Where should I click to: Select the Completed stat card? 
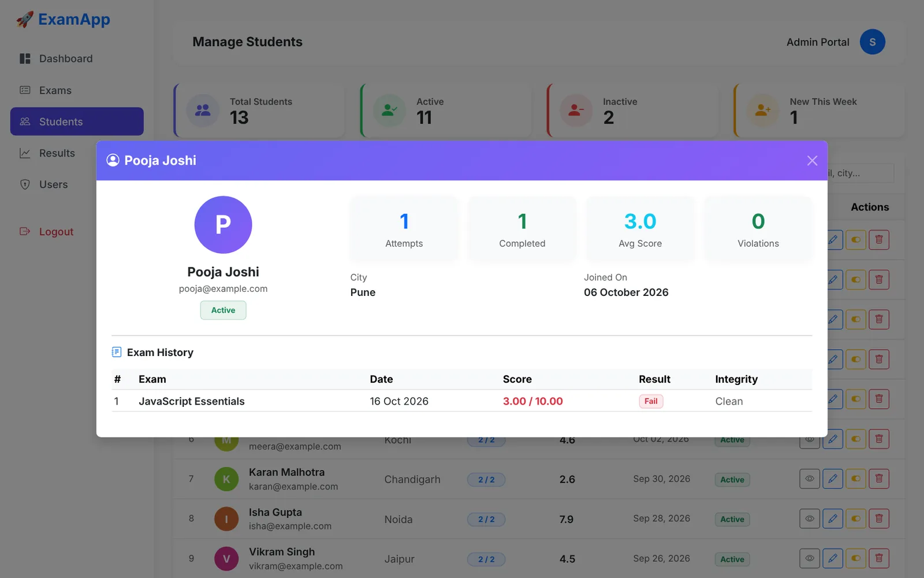(x=522, y=229)
